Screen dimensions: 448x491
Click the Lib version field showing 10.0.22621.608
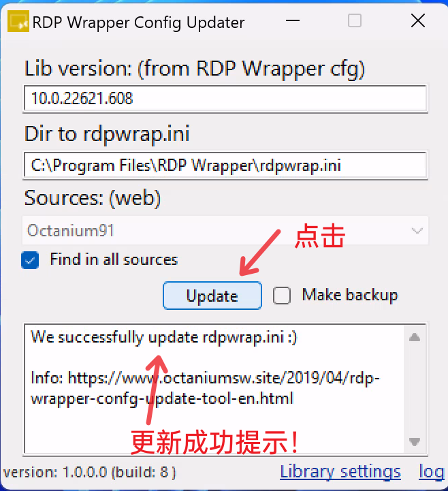(x=225, y=98)
